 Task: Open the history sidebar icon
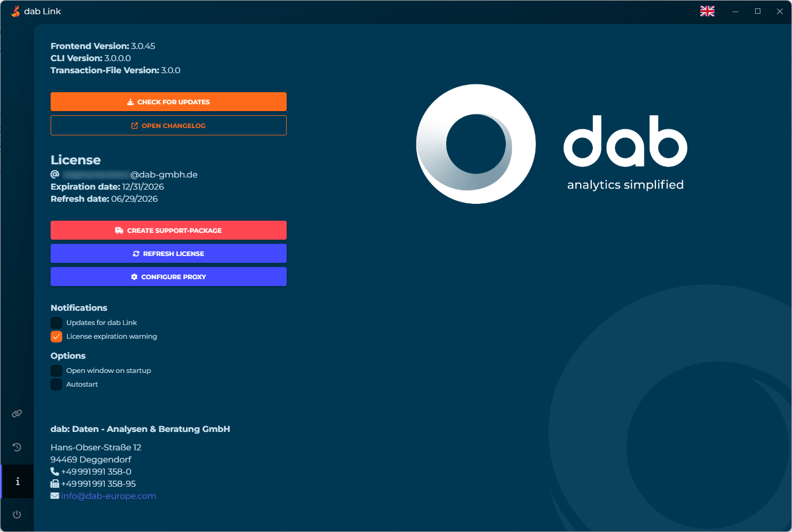point(17,447)
